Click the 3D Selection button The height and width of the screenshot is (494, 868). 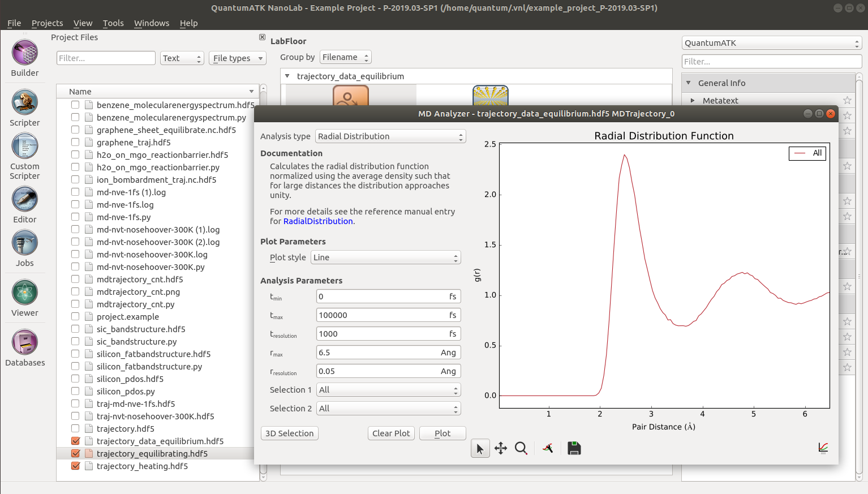(290, 433)
